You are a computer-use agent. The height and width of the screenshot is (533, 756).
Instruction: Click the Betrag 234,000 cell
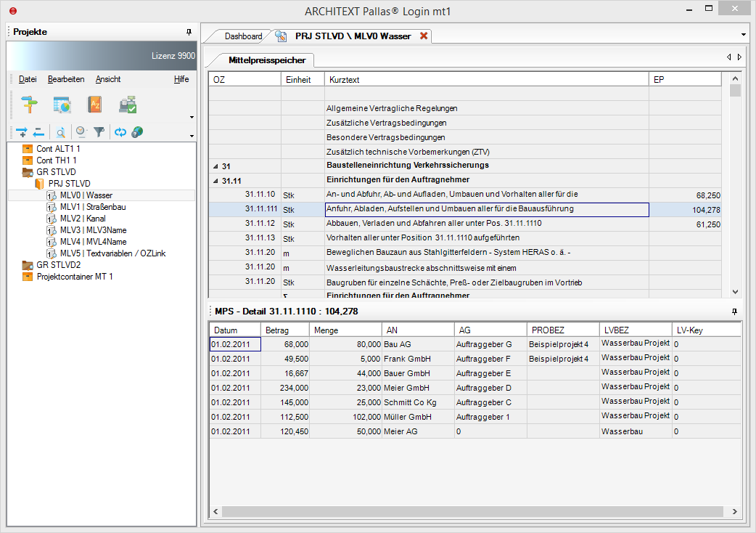[285, 388]
